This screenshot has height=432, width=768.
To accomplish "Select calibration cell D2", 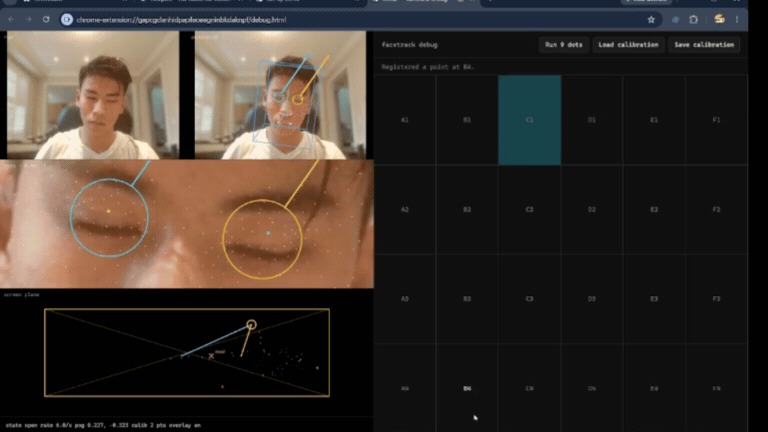I will [x=592, y=210].
